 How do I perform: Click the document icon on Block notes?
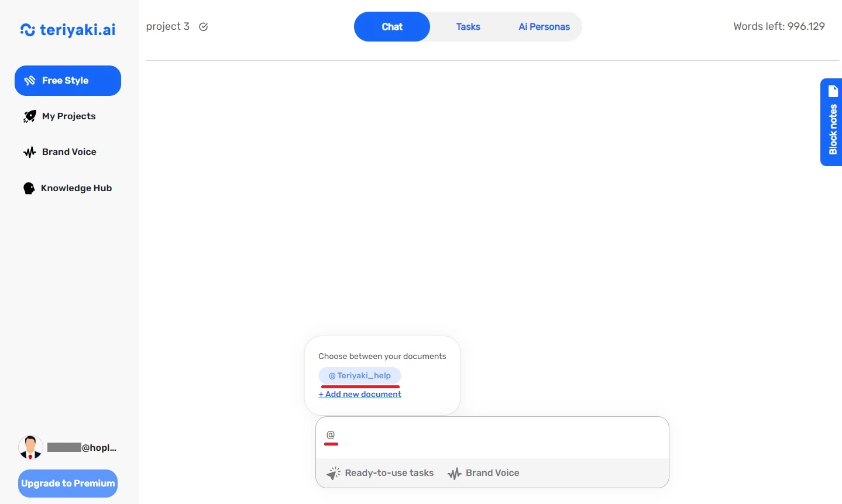click(x=833, y=91)
